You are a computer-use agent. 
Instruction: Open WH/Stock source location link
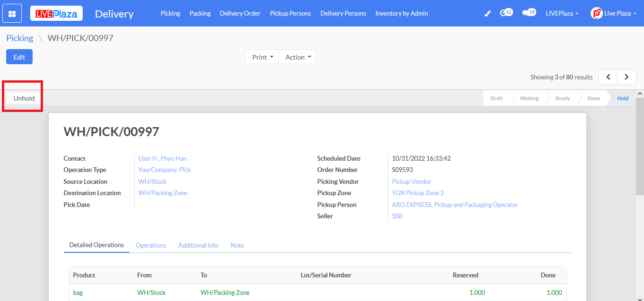click(152, 181)
